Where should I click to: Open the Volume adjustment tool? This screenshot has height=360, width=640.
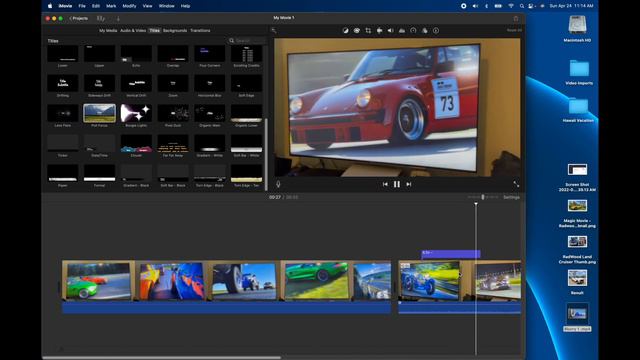(x=391, y=31)
